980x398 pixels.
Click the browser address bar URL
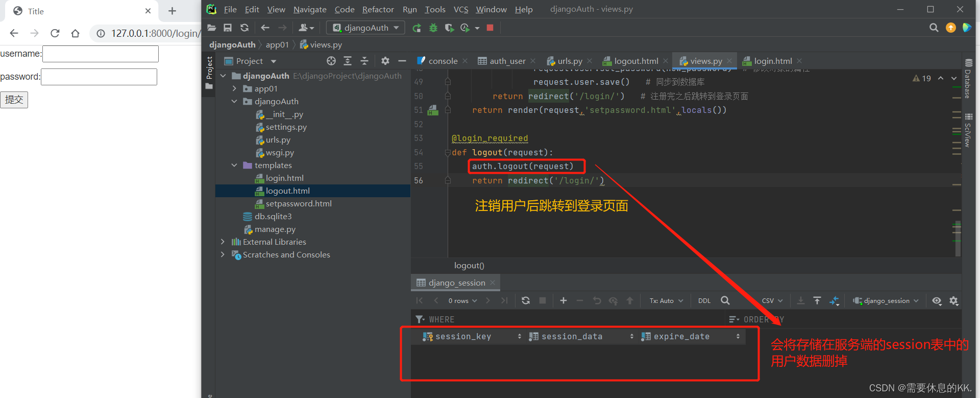click(x=156, y=33)
